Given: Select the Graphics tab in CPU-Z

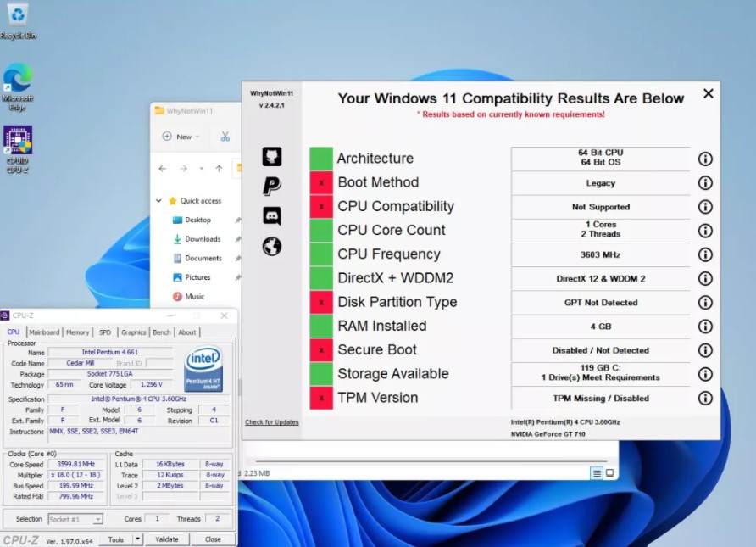Looking at the screenshot, I should [x=136, y=332].
